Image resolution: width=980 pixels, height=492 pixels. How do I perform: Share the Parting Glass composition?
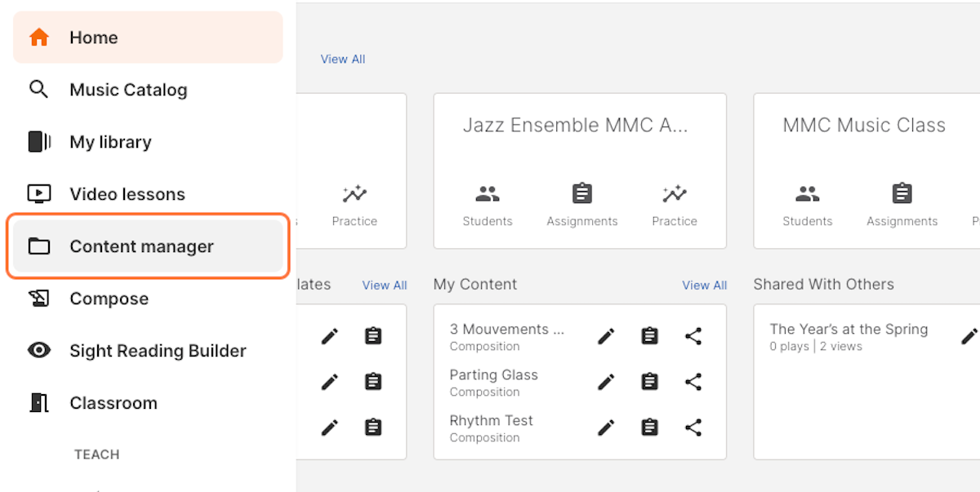click(693, 382)
